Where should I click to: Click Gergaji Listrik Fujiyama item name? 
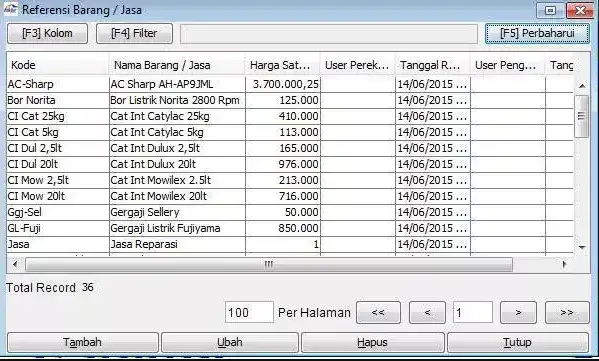click(x=165, y=228)
